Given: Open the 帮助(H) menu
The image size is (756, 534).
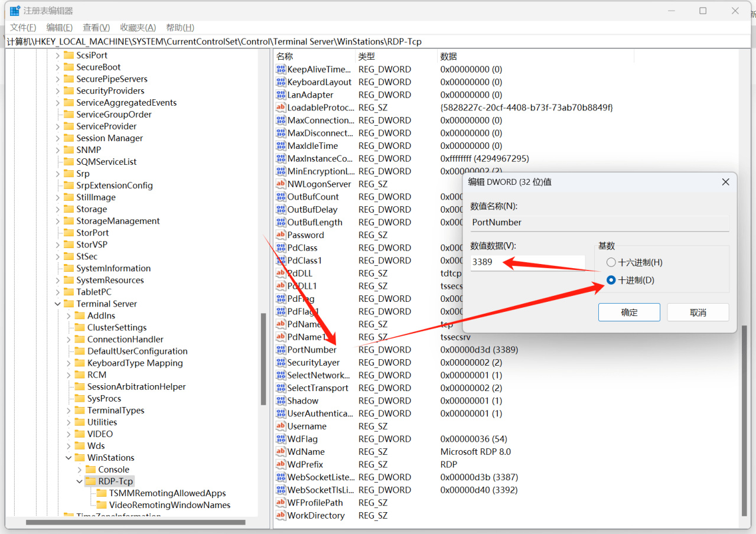Looking at the screenshot, I should [x=180, y=27].
